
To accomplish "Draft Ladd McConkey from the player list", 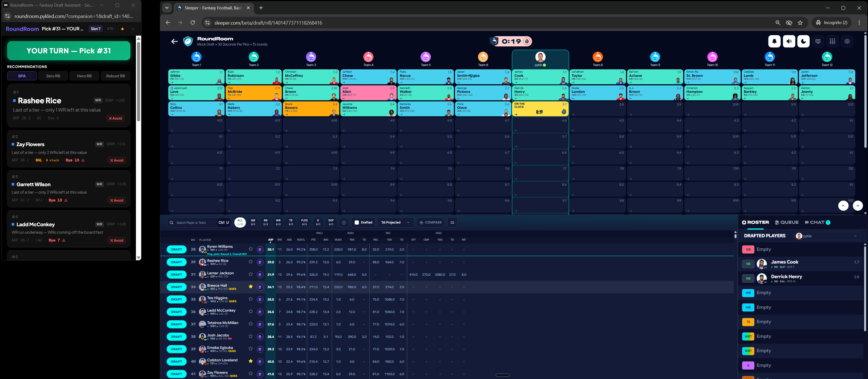I will (x=176, y=312).
